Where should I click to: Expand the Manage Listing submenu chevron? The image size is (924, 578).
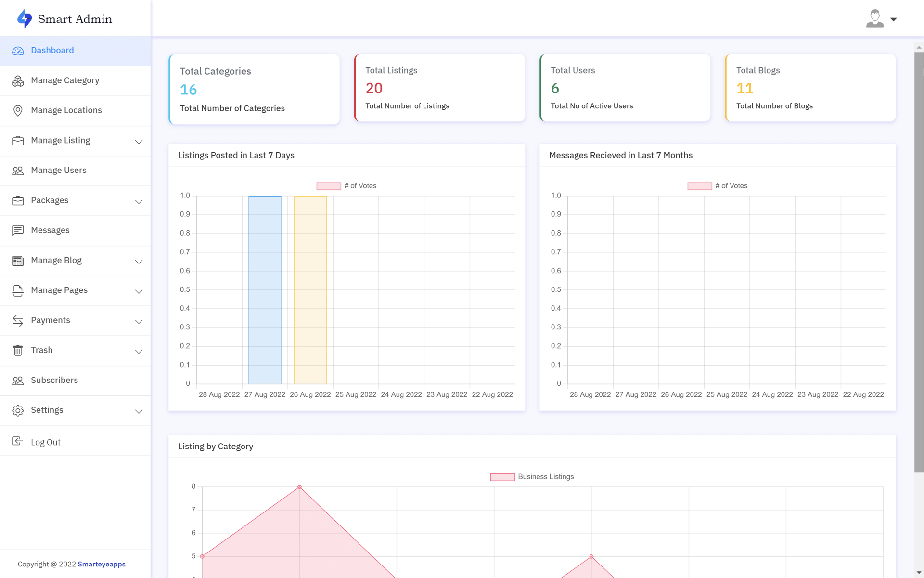tap(139, 142)
